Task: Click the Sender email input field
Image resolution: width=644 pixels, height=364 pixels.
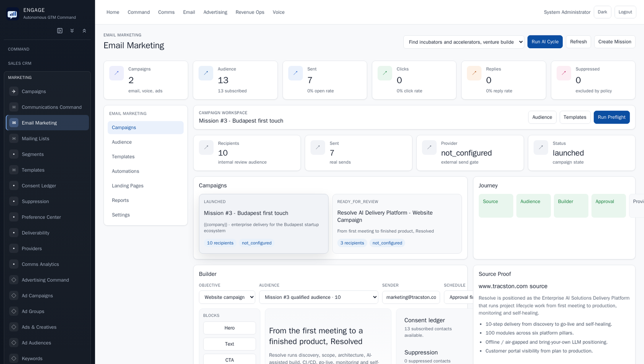Action: pos(411,297)
